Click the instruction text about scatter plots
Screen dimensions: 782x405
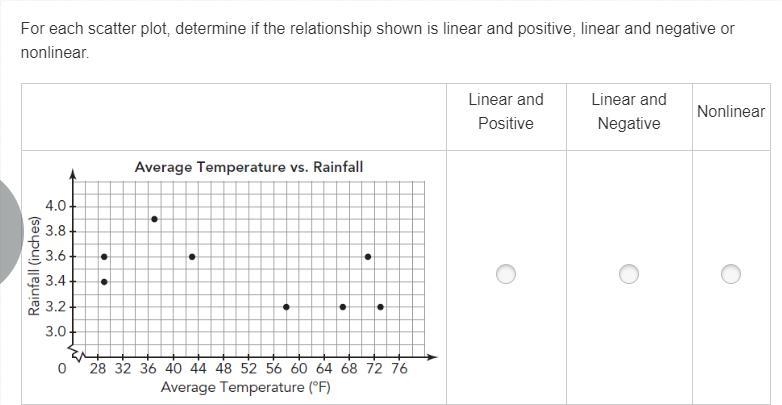(x=377, y=40)
